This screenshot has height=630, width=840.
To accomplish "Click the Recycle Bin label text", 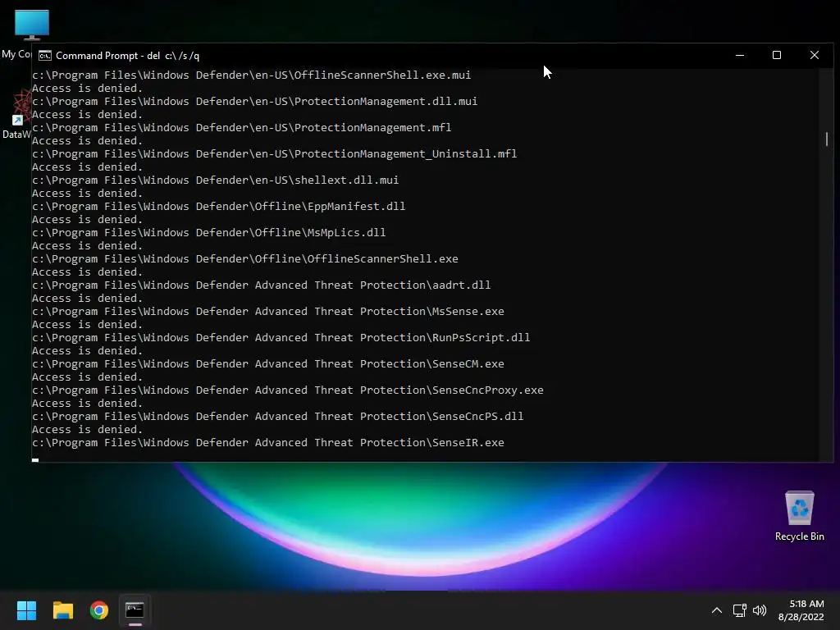I will coord(799,536).
